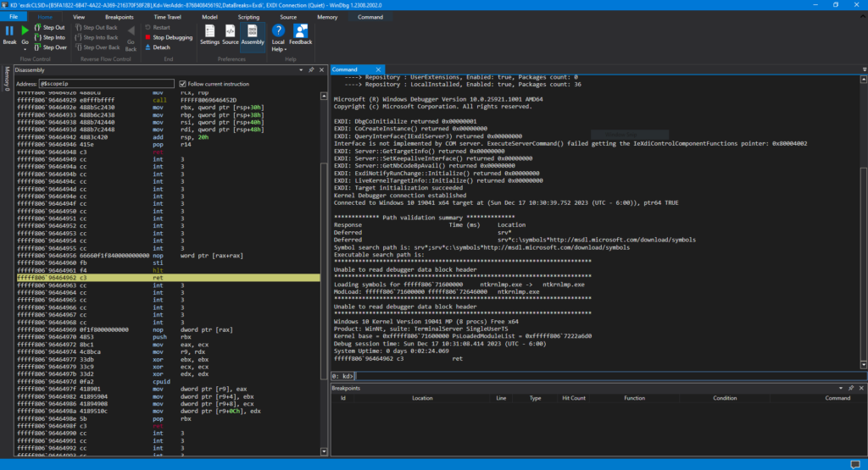This screenshot has width=868, height=470.
Task: Click Disassembly scrollbar up arrow
Action: click(x=324, y=97)
